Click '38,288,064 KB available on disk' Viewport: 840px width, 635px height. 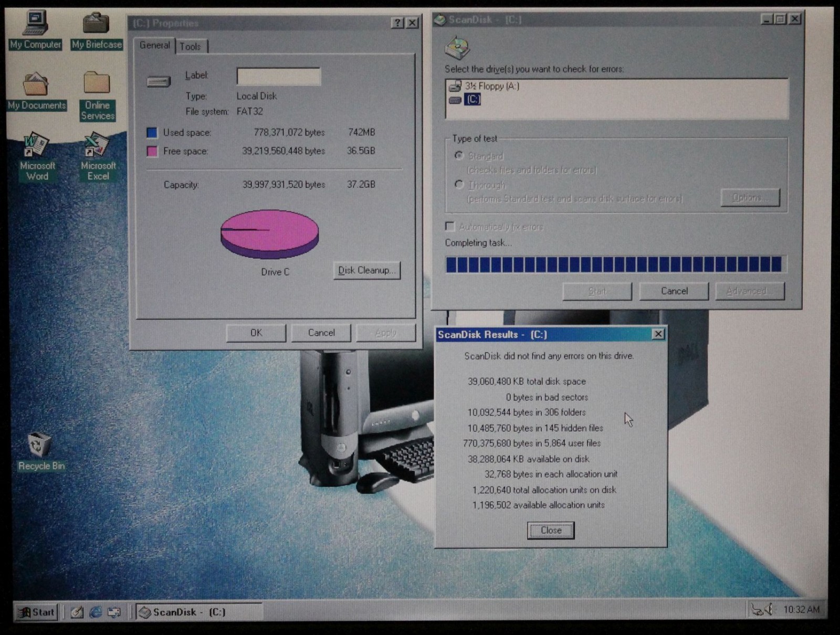[x=529, y=459]
